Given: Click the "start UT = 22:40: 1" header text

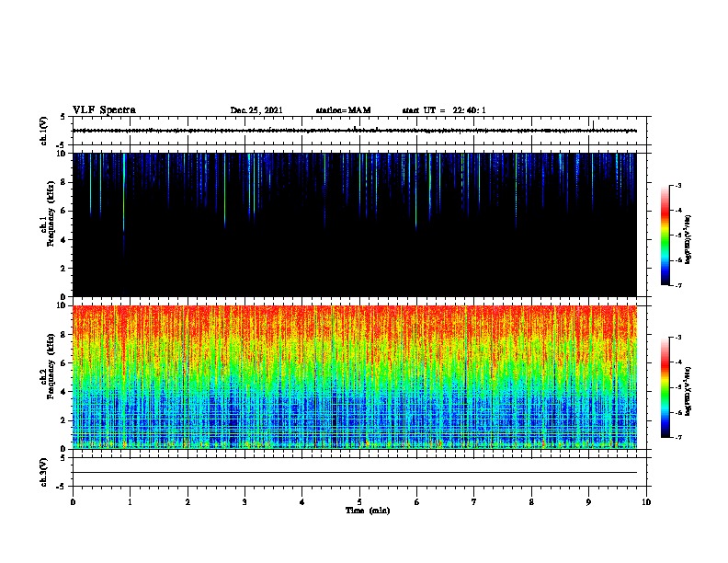Looking at the screenshot, I should tap(444, 110).
